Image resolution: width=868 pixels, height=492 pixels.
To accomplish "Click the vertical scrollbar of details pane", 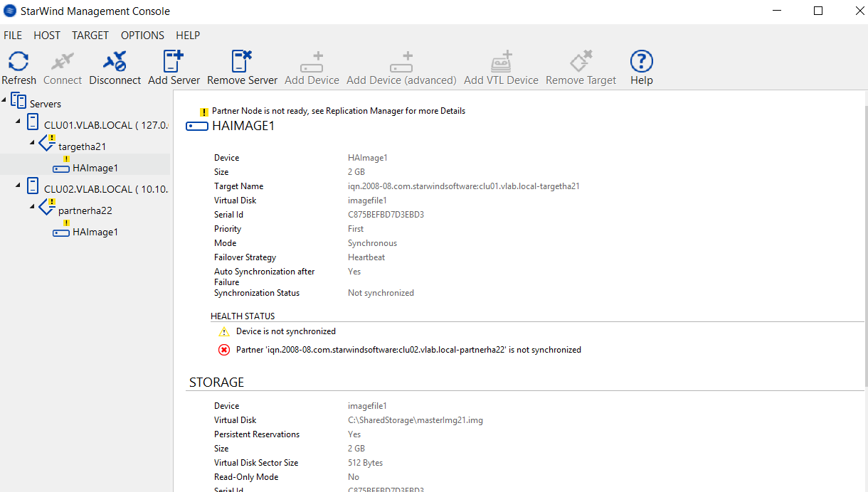I will [x=866, y=245].
